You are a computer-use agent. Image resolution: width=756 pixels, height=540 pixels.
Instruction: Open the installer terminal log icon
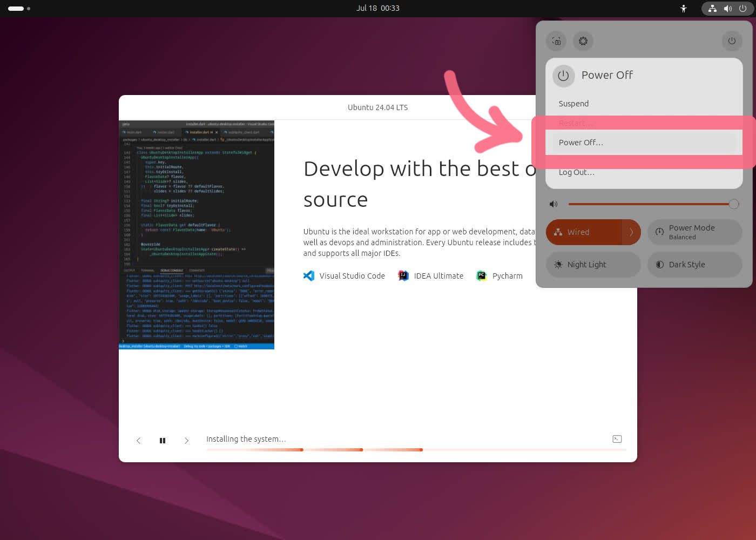[617, 439]
